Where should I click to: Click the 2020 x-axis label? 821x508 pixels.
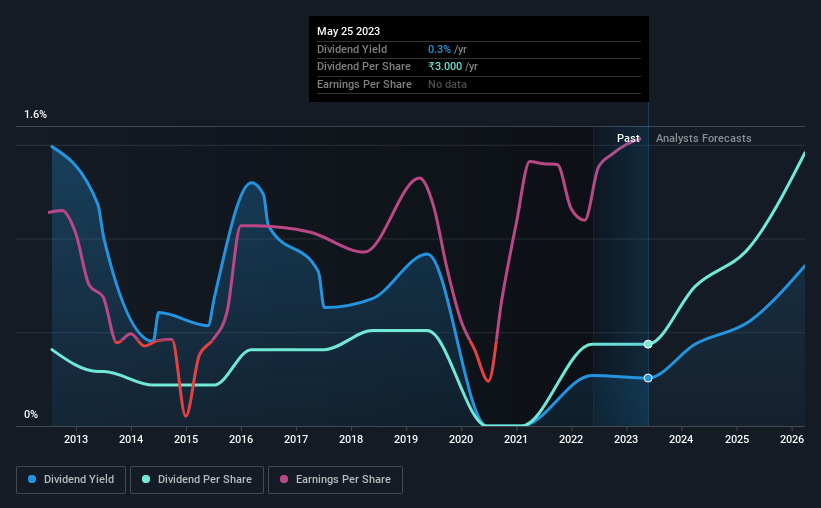[461, 439]
